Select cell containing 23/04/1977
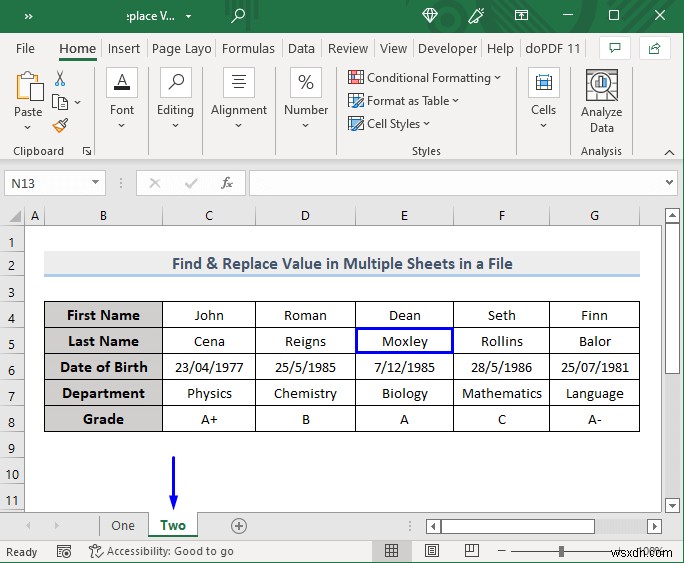Screen dimensions: 684x563 [209, 367]
